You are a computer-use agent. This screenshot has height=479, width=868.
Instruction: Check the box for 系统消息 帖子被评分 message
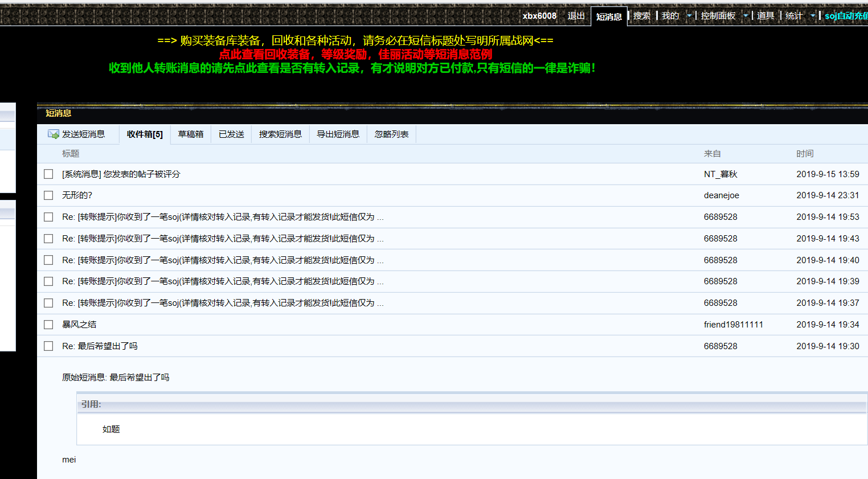(x=48, y=174)
